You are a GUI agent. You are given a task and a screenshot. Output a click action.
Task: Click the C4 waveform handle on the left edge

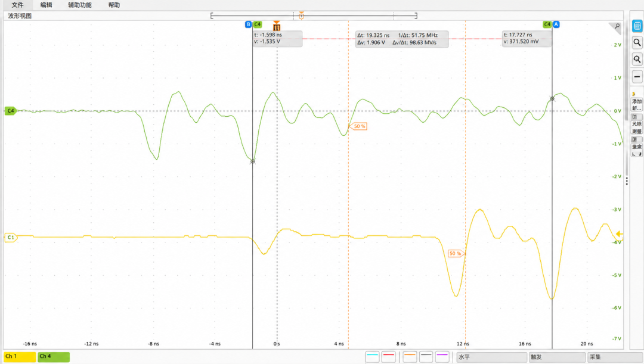coord(10,111)
